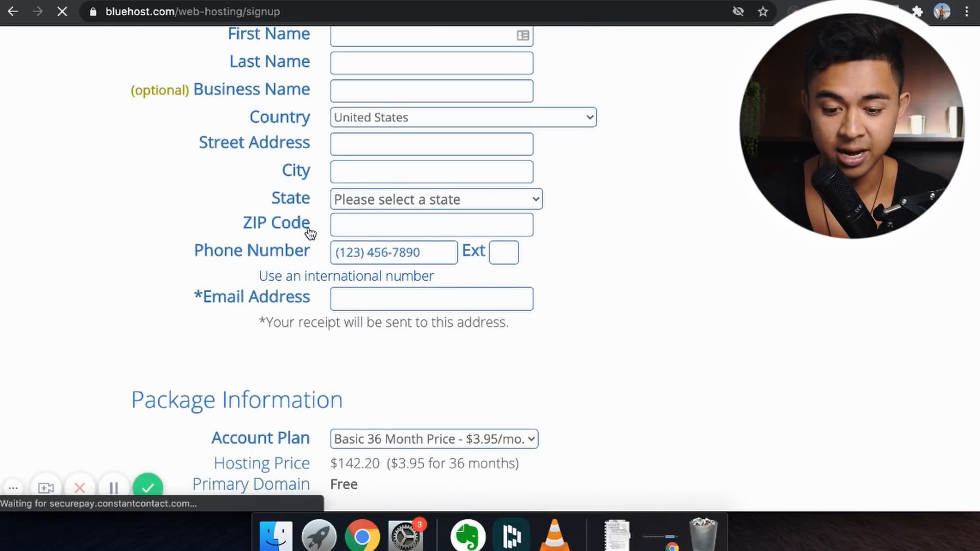Finish recording with the green checkmark
This screenshot has width=980, height=551.
[148, 487]
